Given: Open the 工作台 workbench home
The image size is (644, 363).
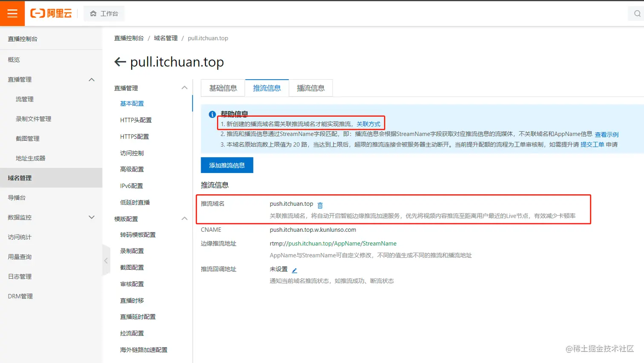Looking at the screenshot, I should click(103, 13).
